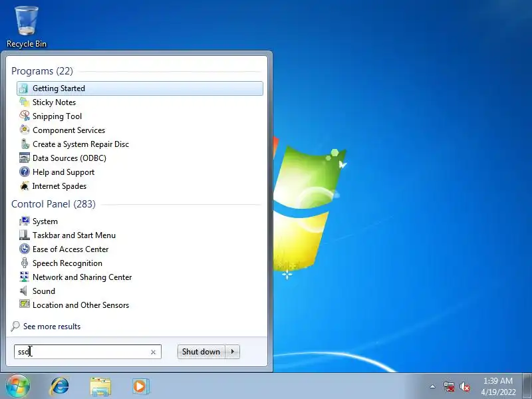Click the muted volume tray icon
532x399 pixels.
(464, 386)
